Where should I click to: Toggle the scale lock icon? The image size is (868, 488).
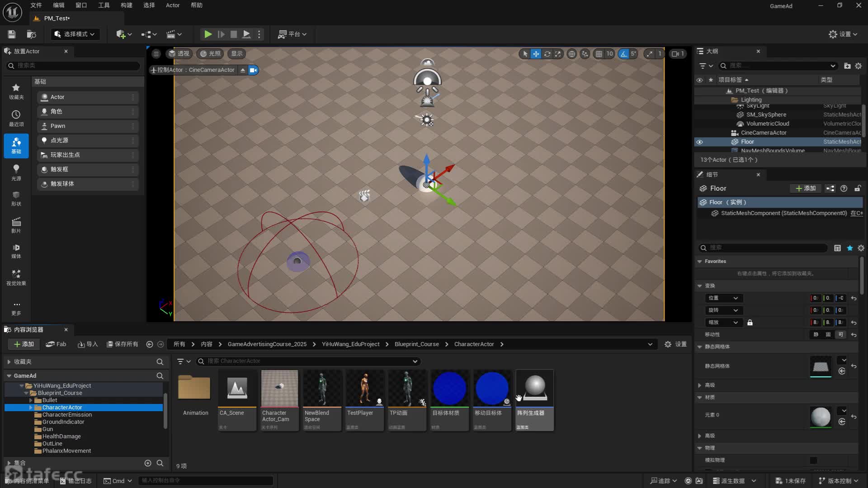coord(750,323)
